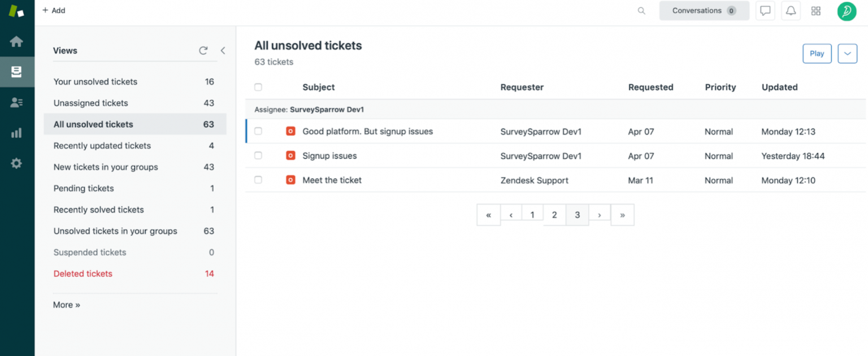Open search using the magnifier icon
Viewport: 868px width, 356px height.
click(641, 10)
